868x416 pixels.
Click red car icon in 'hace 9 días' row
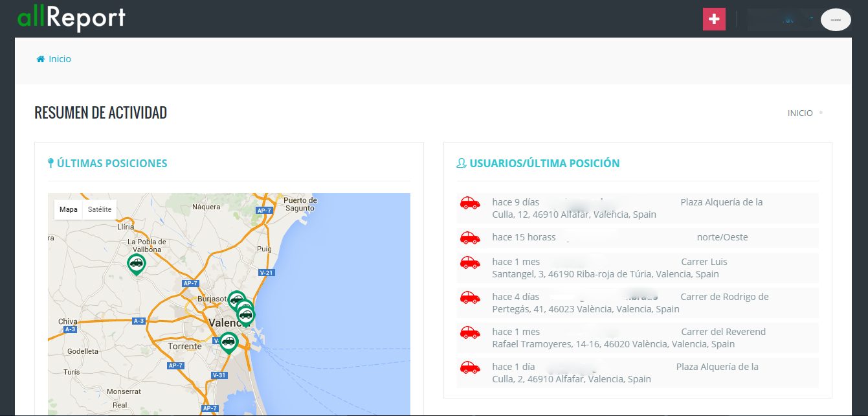pos(470,203)
